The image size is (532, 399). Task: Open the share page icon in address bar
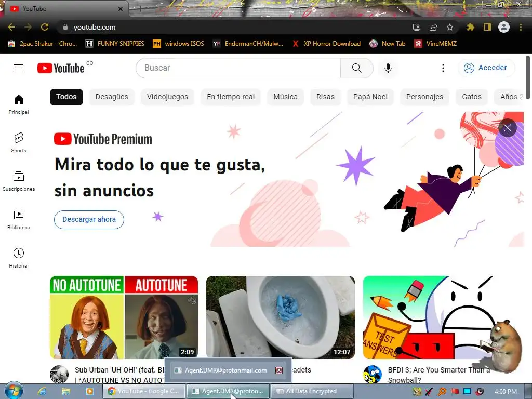(x=433, y=27)
